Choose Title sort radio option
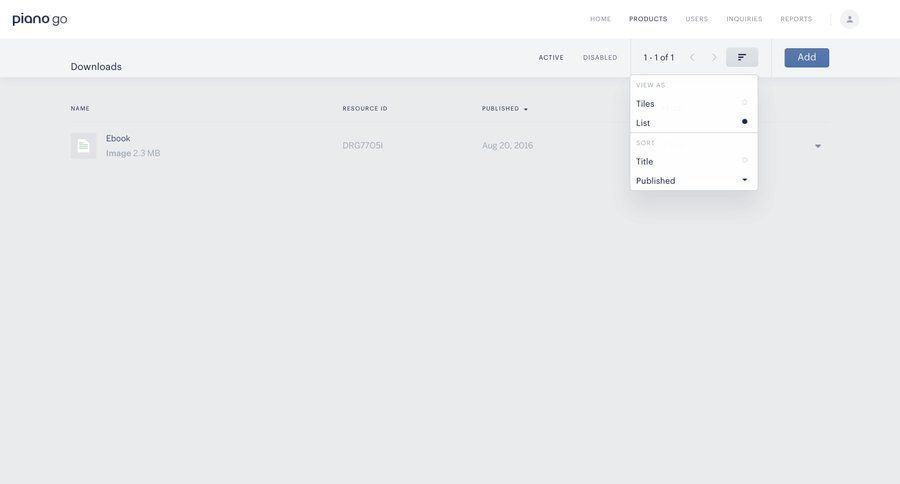This screenshot has height=484, width=900. tap(744, 161)
